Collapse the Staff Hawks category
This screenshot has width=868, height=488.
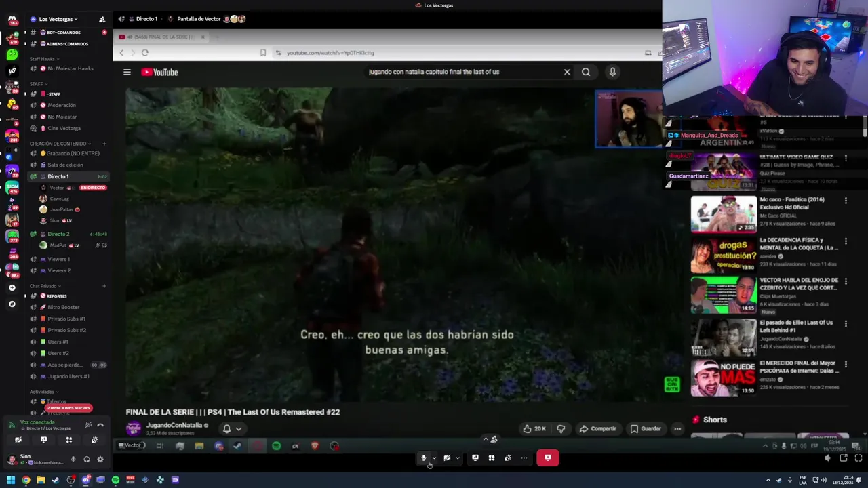point(43,59)
